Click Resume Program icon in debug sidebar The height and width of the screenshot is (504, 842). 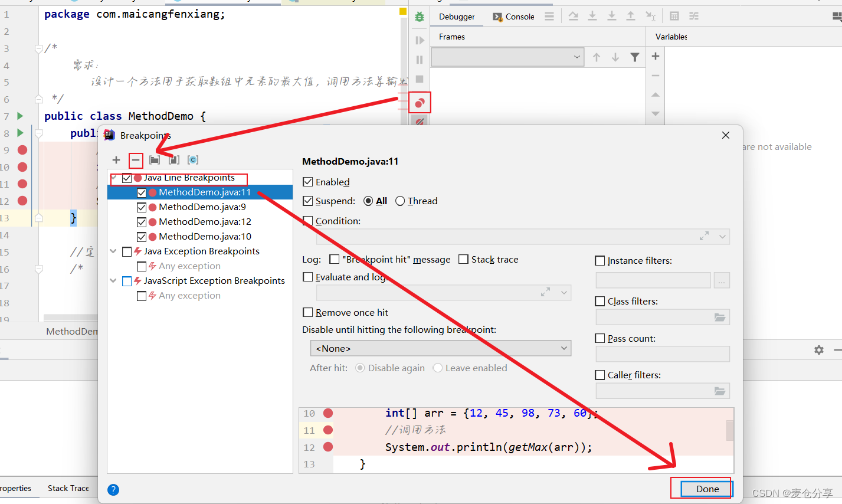420,40
